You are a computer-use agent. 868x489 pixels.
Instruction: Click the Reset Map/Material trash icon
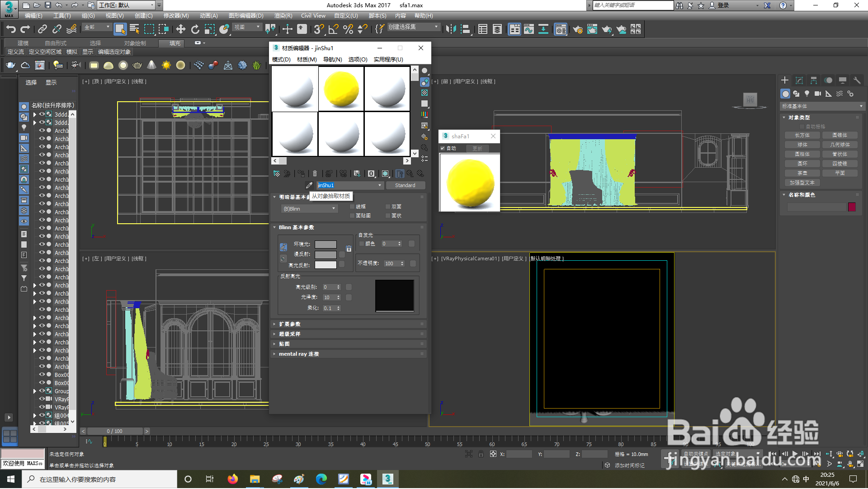pos(315,174)
